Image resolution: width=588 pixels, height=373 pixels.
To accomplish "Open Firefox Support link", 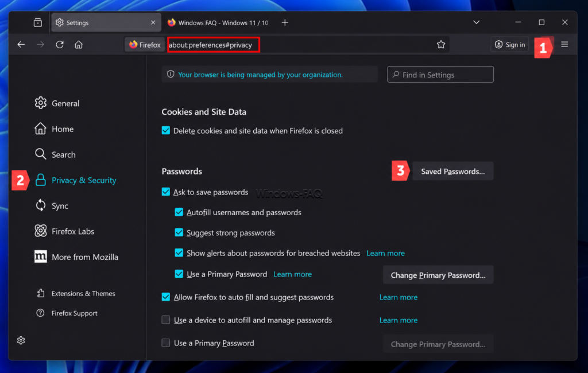I will click(67, 313).
